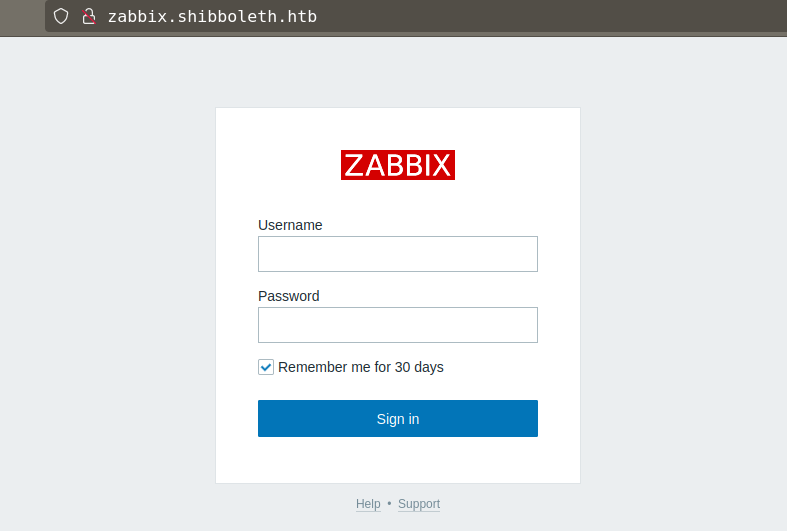This screenshot has height=531, width=787.
Task: Click the shield tracking protection icon
Action: coord(61,16)
